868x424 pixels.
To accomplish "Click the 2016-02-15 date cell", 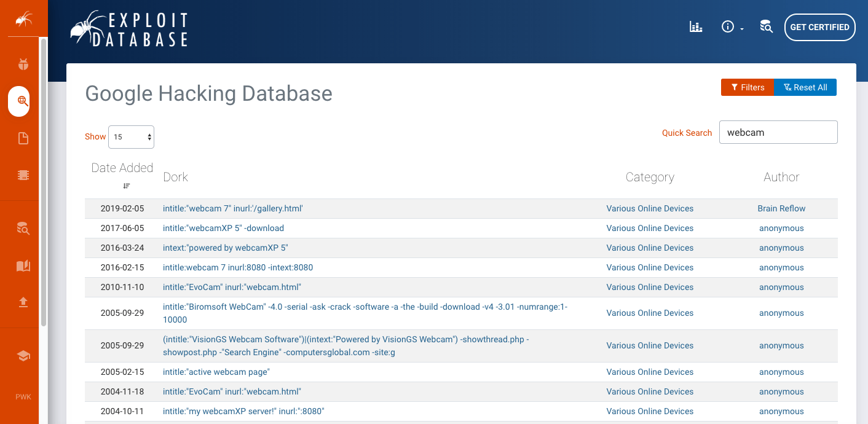I will click(x=122, y=267).
